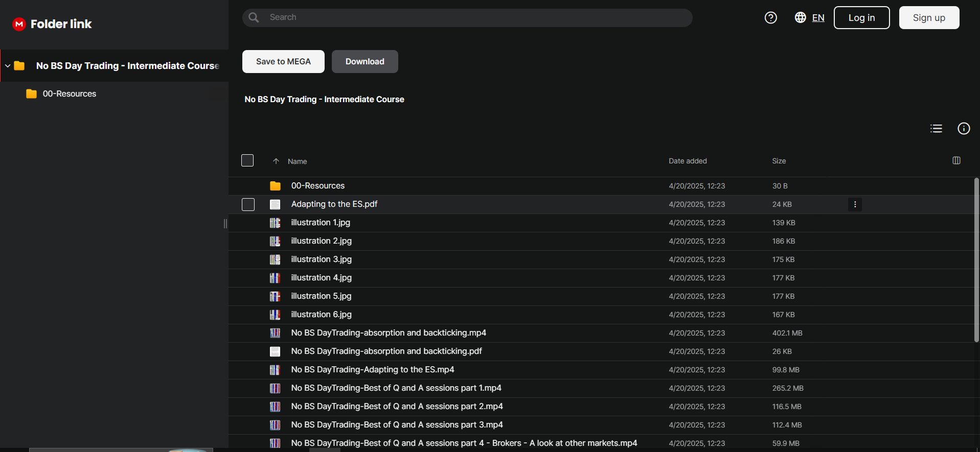Viewport: 980px width, 452px height.
Task: Click the sort arrow next to Name
Action: click(x=276, y=161)
